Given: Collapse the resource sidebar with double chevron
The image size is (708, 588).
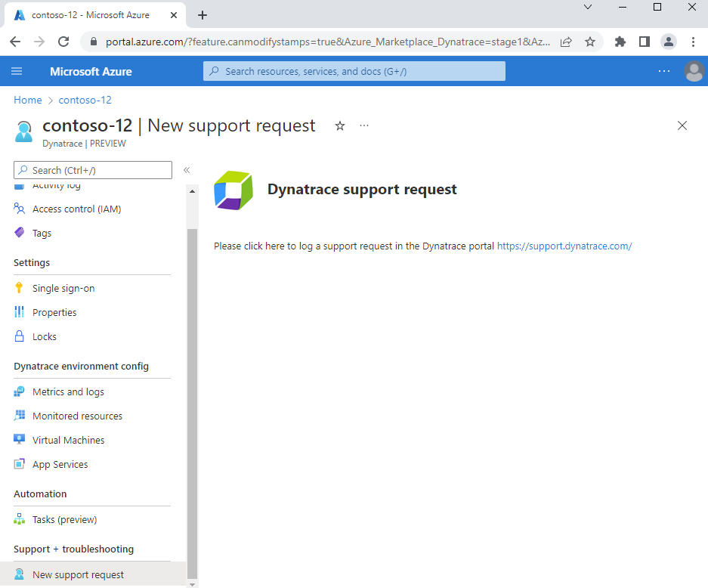Looking at the screenshot, I should coord(187,170).
